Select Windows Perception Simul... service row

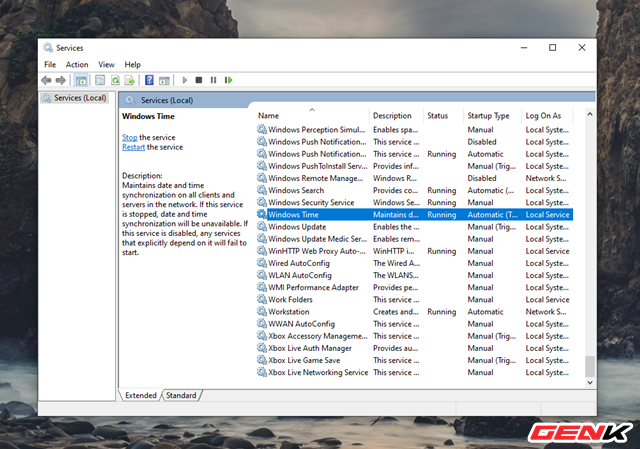(414, 129)
